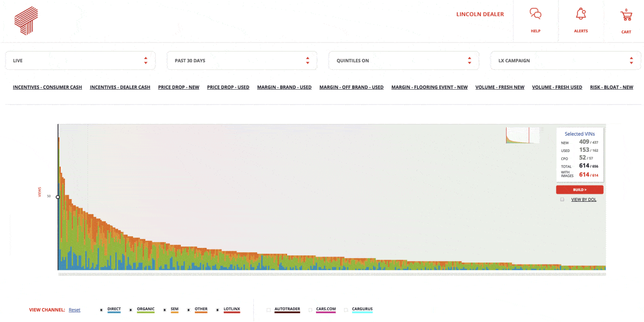Click the WITH IMAGES count 614 / 614
Viewport: 644px width, 322px height.
(588, 174)
